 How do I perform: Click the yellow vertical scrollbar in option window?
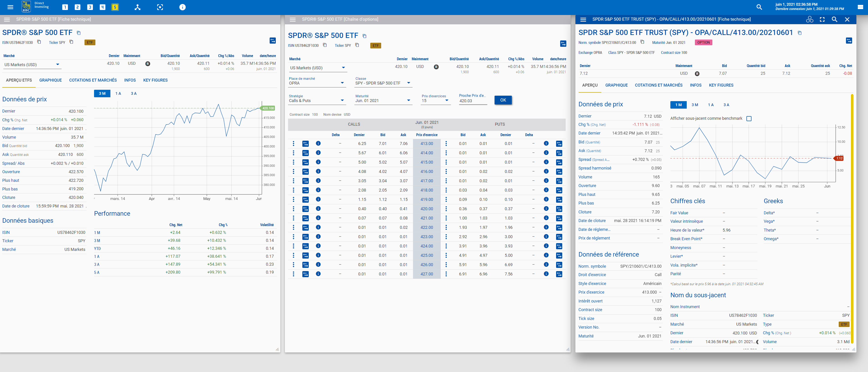[852, 219]
